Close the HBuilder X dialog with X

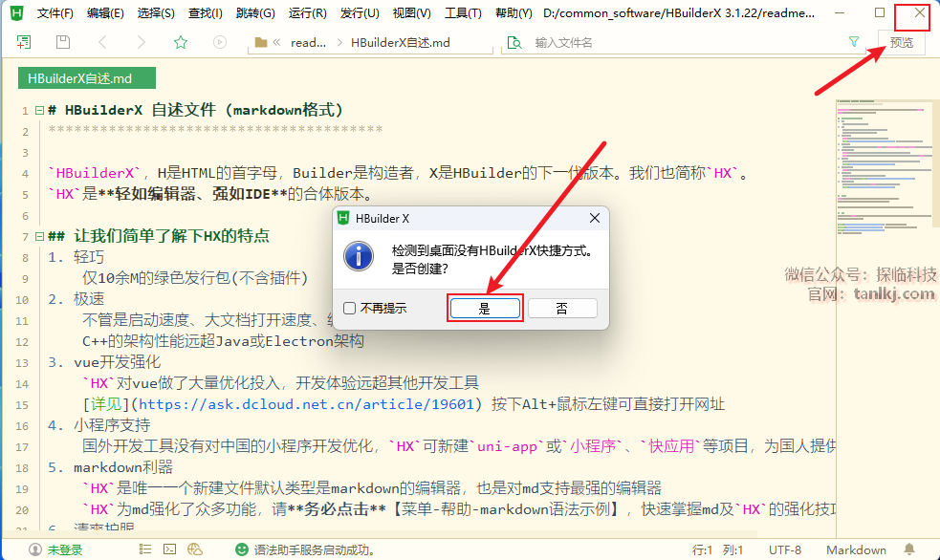(594, 218)
